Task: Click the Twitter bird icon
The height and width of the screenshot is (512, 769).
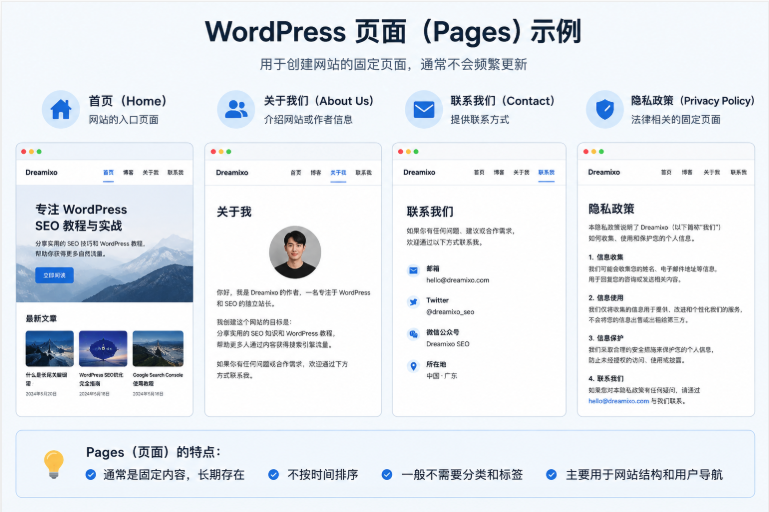Action: [x=413, y=302]
